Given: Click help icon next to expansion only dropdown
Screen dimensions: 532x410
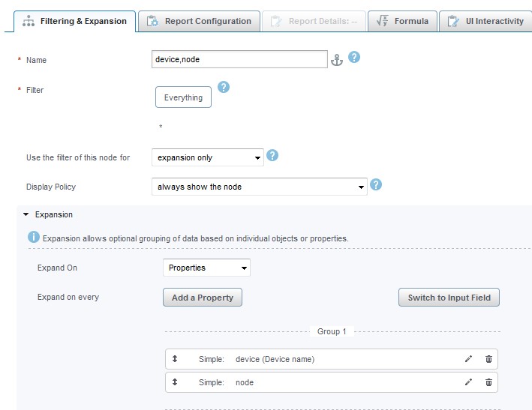Looking at the screenshot, I should (273, 156).
